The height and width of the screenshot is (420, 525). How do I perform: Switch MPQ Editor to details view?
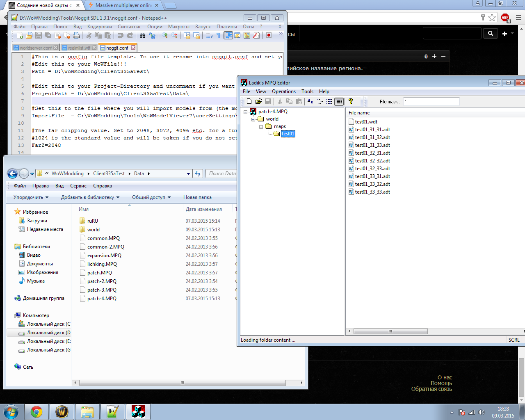[x=339, y=101]
